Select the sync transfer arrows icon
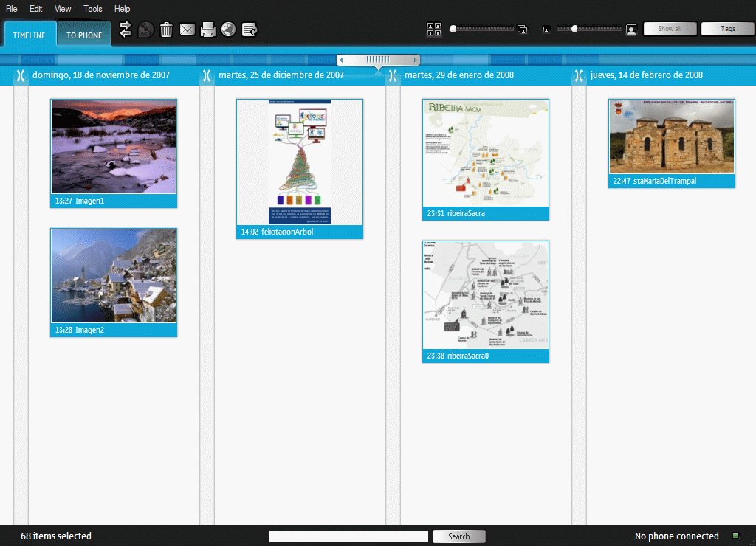This screenshot has width=756, height=546. click(x=126, y=30)
